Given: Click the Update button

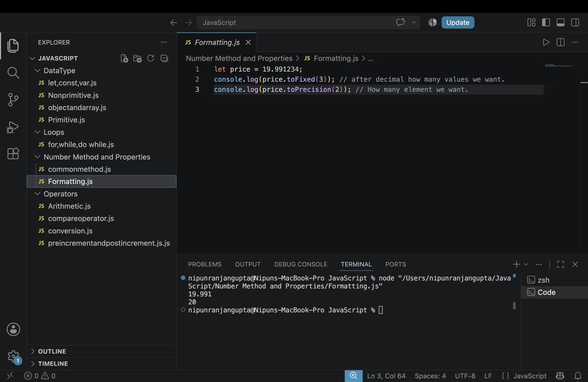Looking at the screenshot, I should click(x=458, y=23).
